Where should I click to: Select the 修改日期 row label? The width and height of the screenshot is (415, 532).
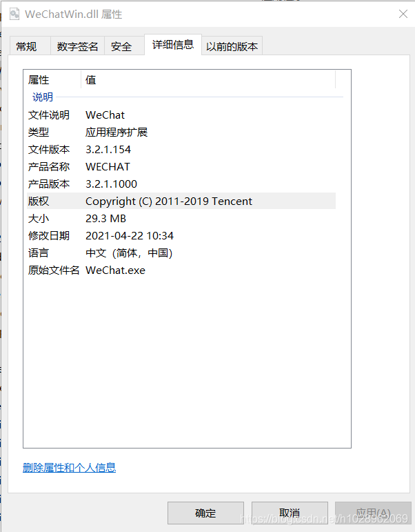tap(49, 235)
